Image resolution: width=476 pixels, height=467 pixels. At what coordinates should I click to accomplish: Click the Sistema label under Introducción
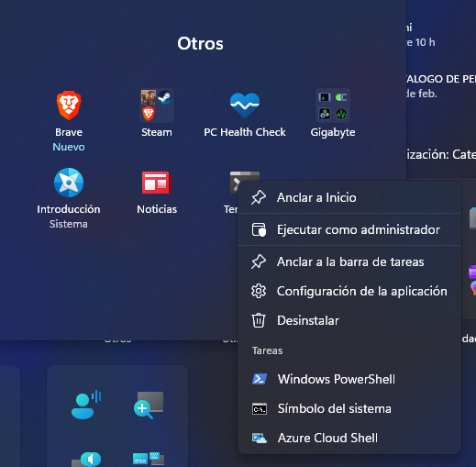pos(69,224)
